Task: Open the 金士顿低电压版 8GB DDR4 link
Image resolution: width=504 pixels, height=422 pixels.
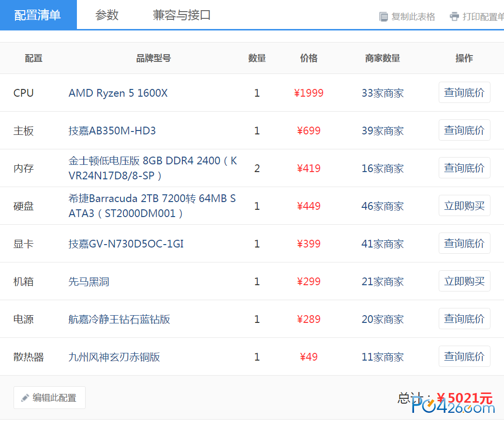Action: 153,168
